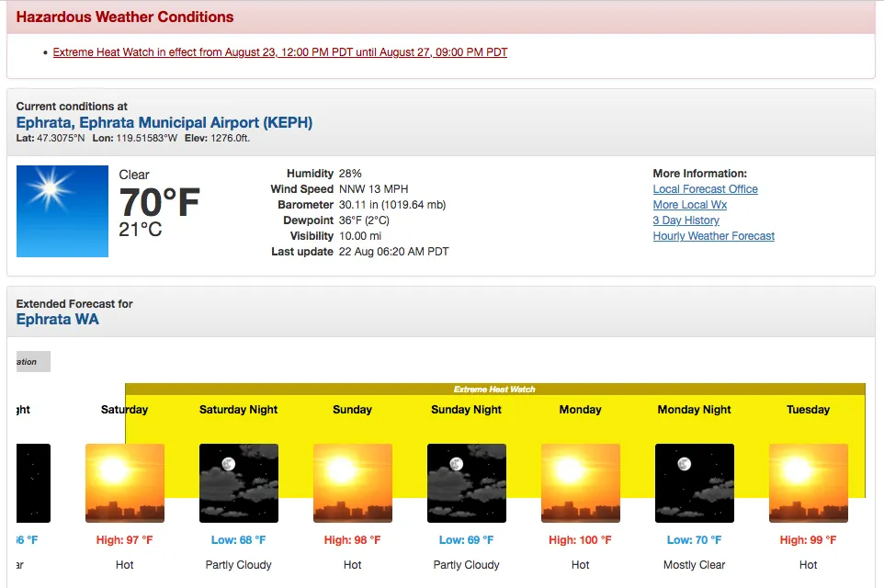Click the partially hidden gray button
This screenshot has width=884, height=588.
point(33,362)
